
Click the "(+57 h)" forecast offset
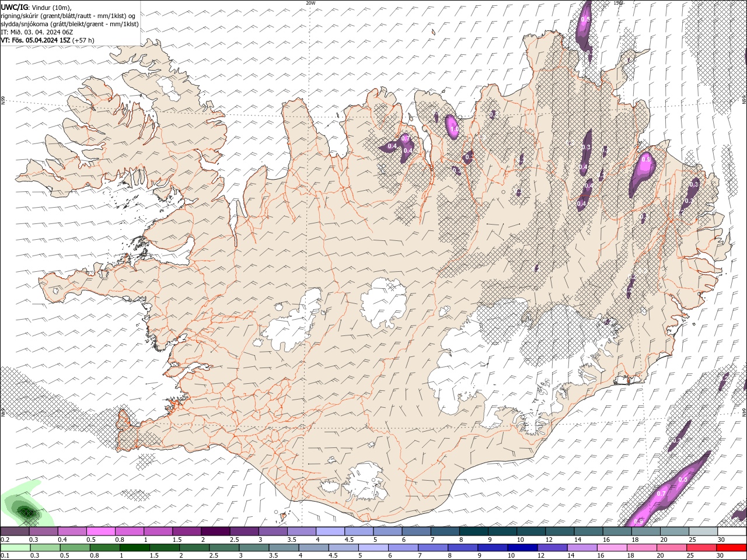pyautogui.click(x=84, y=40)
